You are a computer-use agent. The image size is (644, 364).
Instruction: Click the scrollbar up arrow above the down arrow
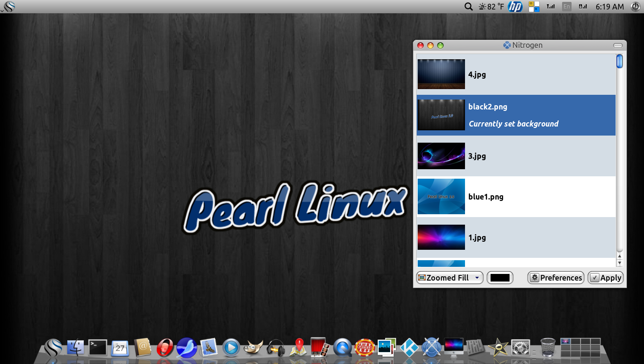[619, 256]
